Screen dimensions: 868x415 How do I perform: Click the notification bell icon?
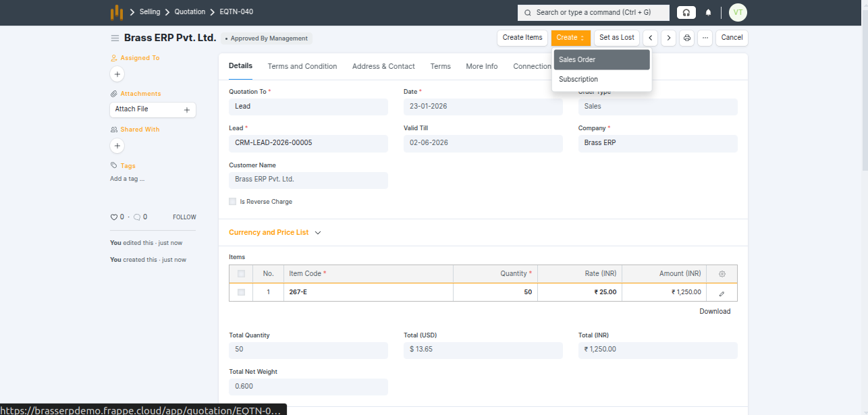click(x=708, y=13)
